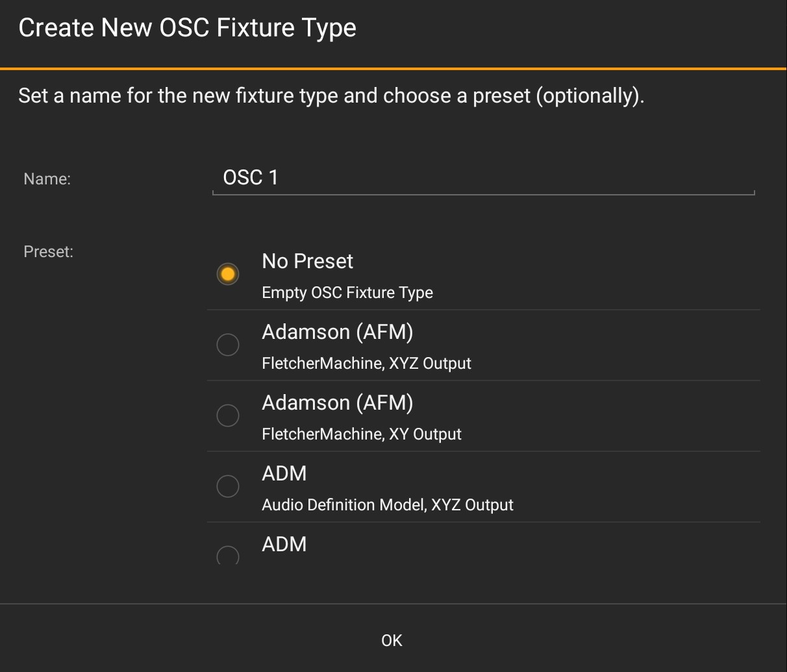Select radio button for Adamson FletcherMachine XY Output
The height and width of the screenshot is (672, 787).
point(227,416)
